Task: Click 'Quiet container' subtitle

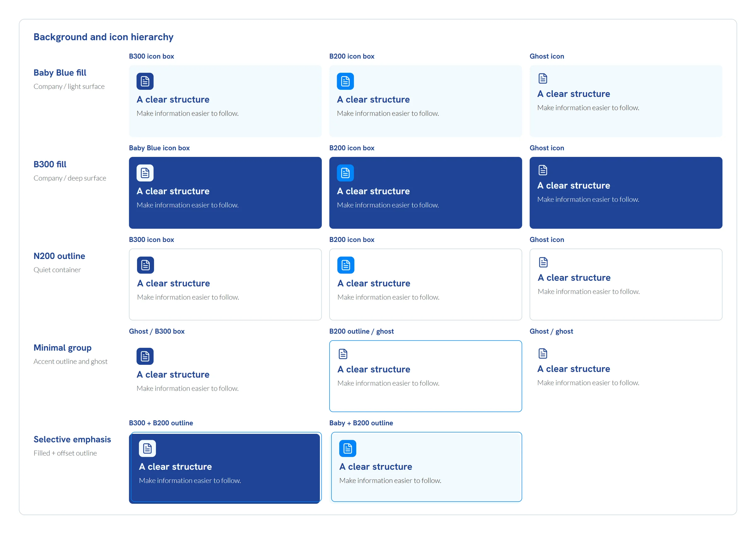Action: 57,270
